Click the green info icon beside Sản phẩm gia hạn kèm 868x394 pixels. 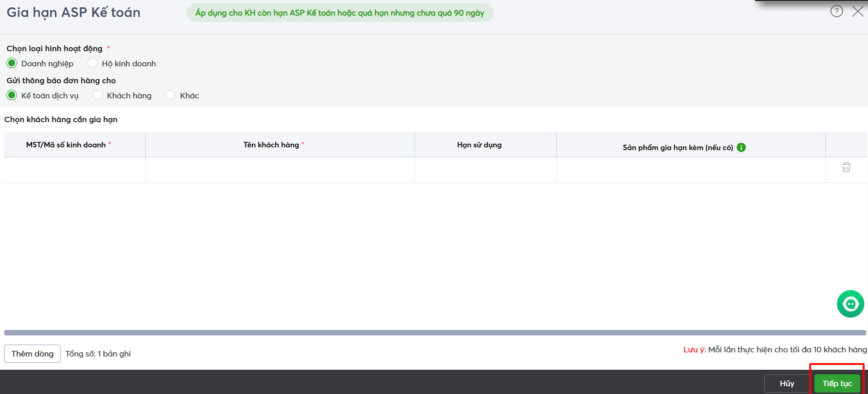click(741, 147)
